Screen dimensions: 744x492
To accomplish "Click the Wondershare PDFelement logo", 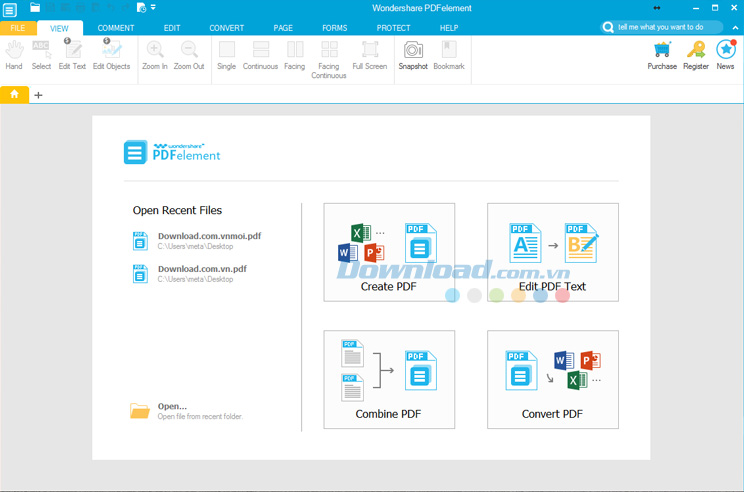I will pyautogui.click(x=172, y=152).
